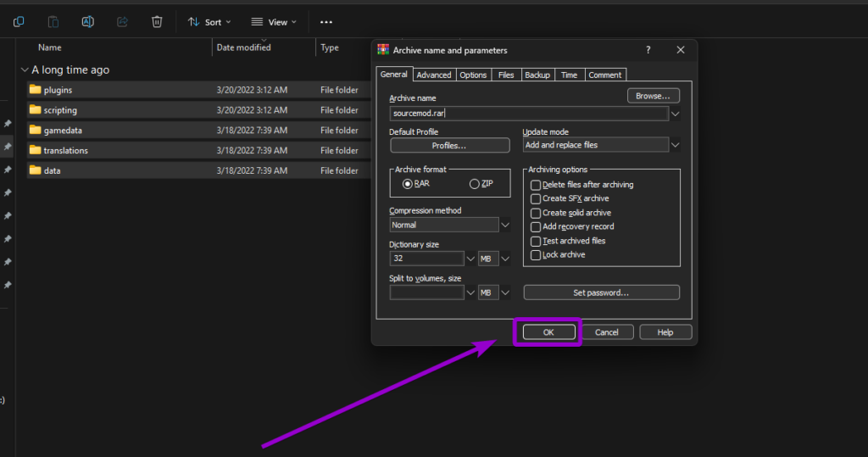The width and height of the screenshot is (868, 457).
Task: Click the '3/18/2022 7:39 AM' date for gamedata
Action: pyautogui.click(x=252, y=131)
